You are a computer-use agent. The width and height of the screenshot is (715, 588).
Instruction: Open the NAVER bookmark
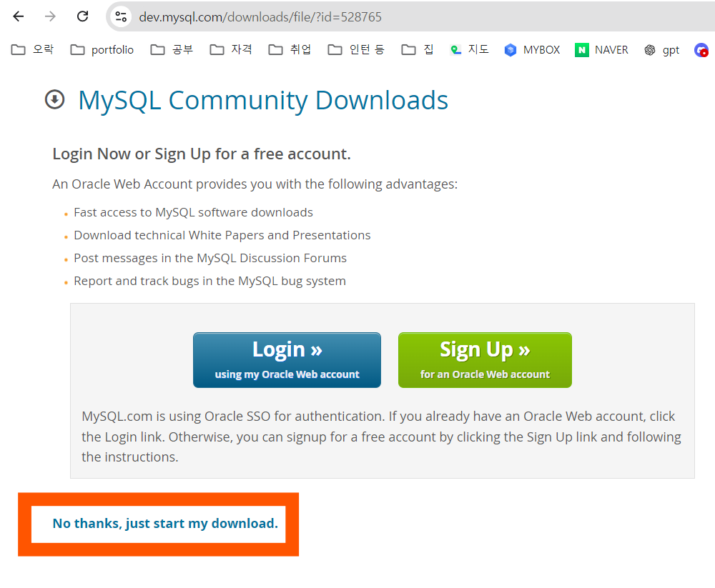601,50
